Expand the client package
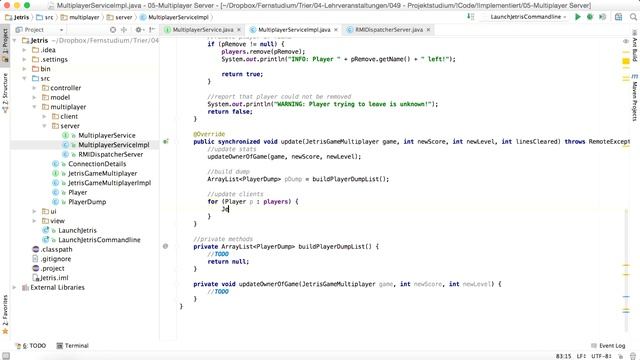This screenshot has width=640, height=360. tap(44, 116)
